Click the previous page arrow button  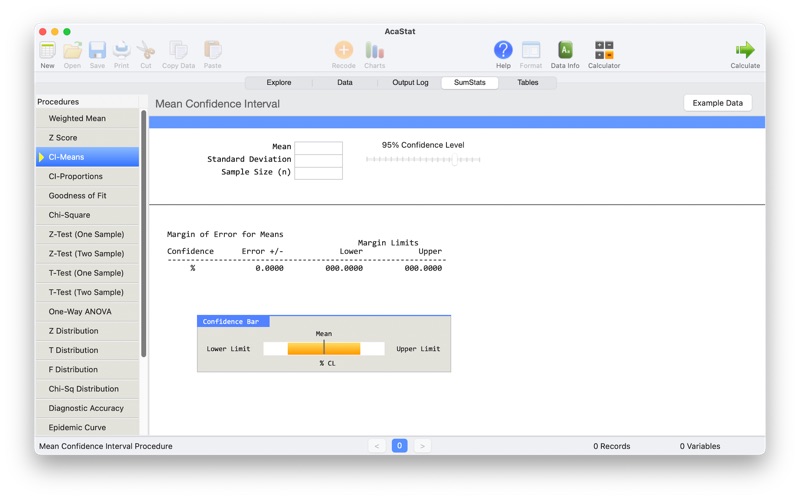click(x=377, y=446)
